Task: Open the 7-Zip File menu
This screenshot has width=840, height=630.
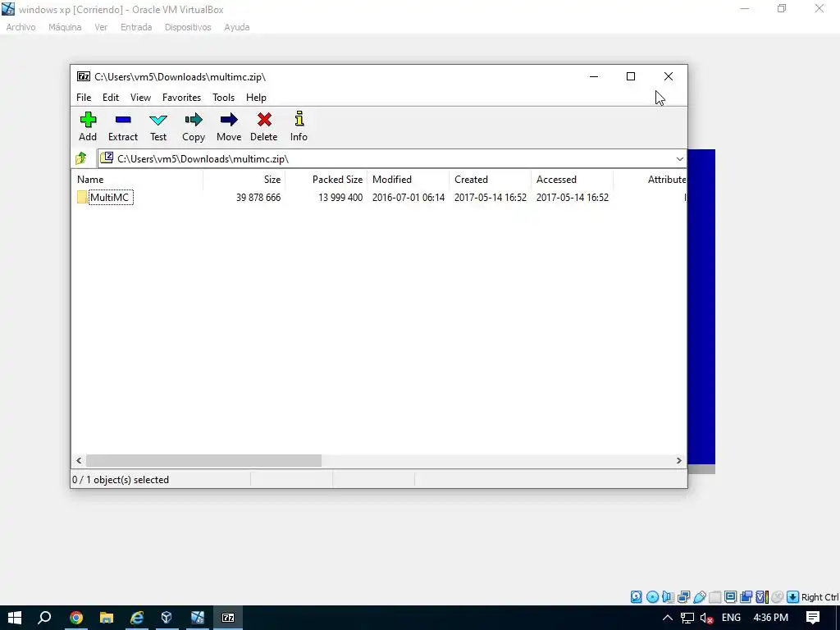Action: coord(84,98)
